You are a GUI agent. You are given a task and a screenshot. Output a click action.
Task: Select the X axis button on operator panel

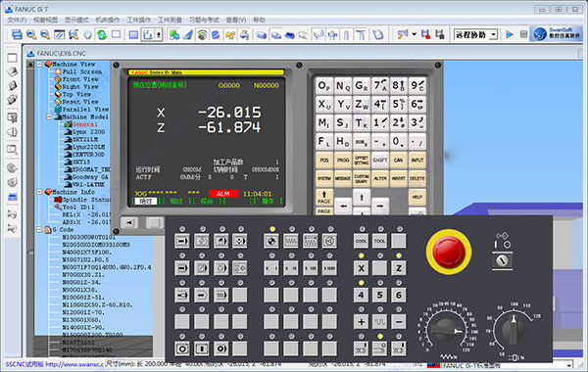click(x=361, y=268)
